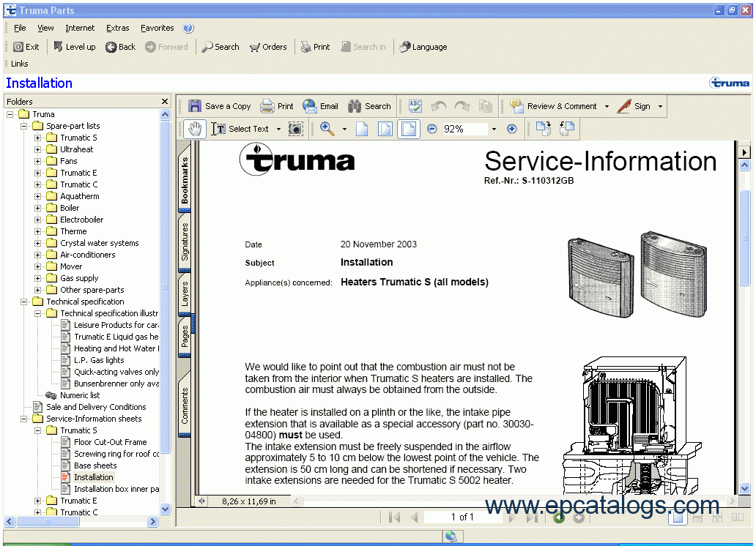This screenshot has height=546, width=756.
Task: Run the spell check ABC icon
Action: point(415,106)
